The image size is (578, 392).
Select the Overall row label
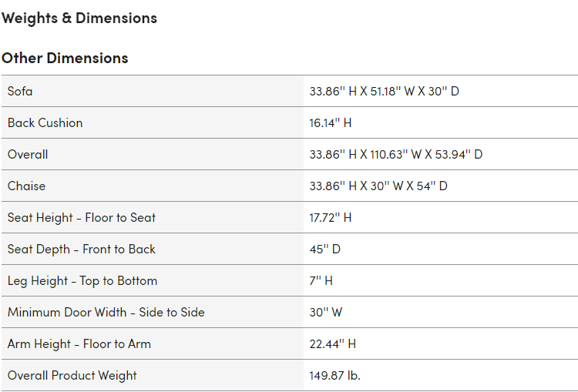click(28, 154)
